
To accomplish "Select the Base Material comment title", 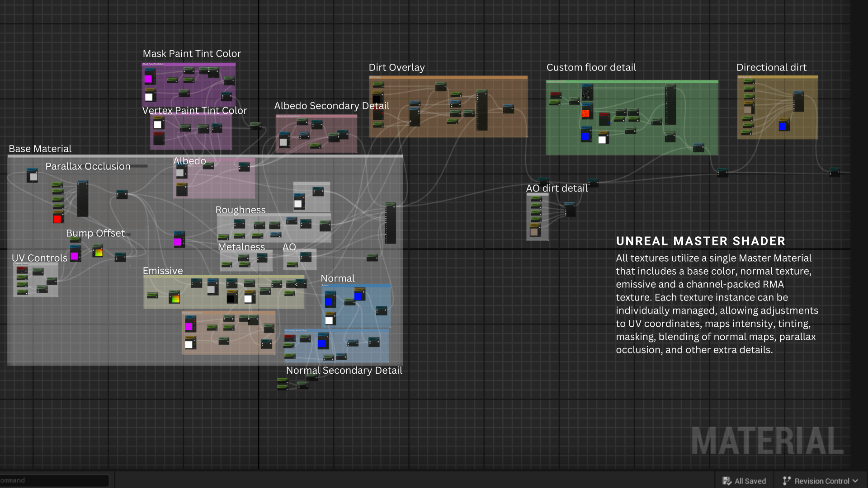I will click(x=40, y=149).
